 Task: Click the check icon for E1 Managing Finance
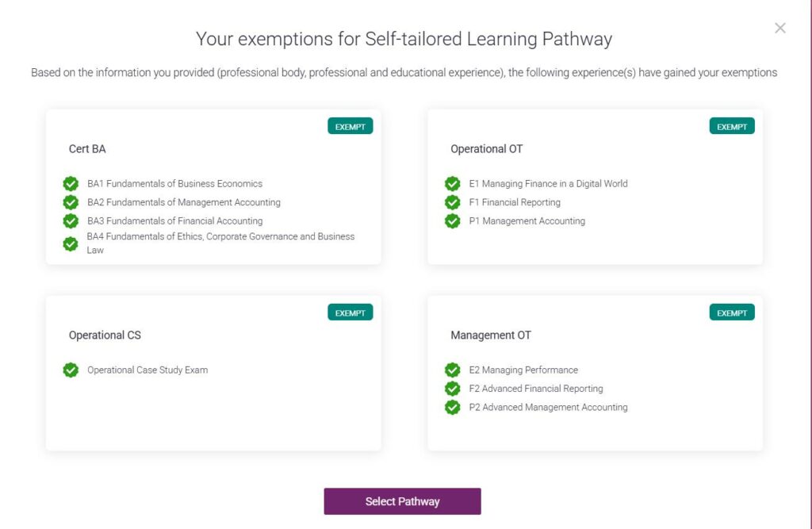click(x=453, y=183)
